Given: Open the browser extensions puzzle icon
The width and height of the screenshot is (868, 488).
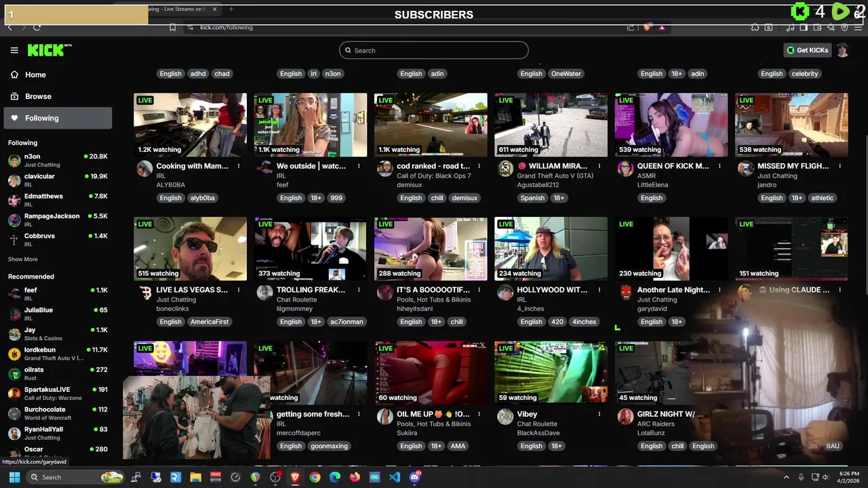Looking at the screenshot, I should [x=755, y=27].
